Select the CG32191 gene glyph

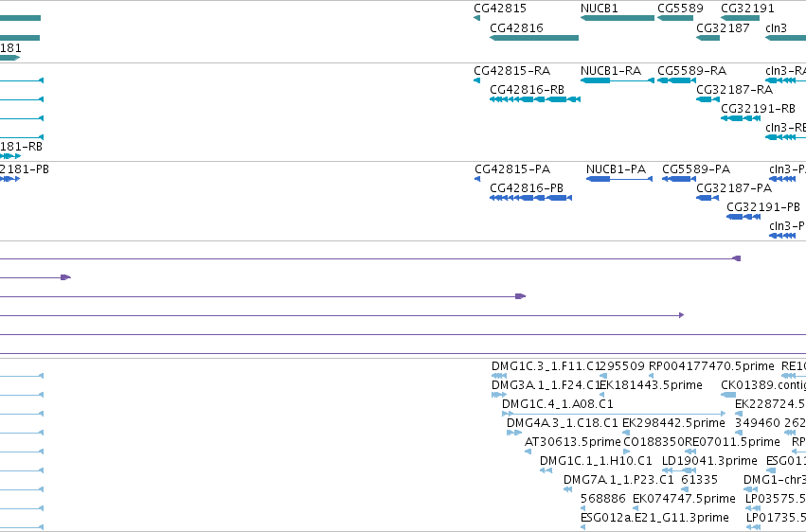click(741, 18)
